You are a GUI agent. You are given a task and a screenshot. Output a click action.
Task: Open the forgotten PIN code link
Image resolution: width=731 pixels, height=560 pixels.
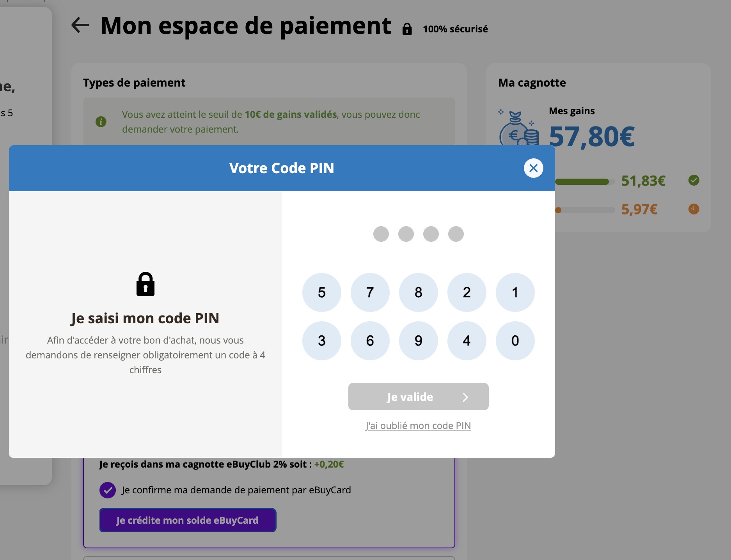(418, 425)
